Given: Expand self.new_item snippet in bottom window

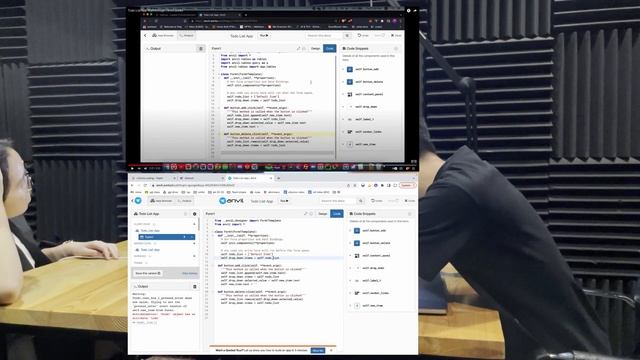Looking at the screenshot, I should (350, 305).
